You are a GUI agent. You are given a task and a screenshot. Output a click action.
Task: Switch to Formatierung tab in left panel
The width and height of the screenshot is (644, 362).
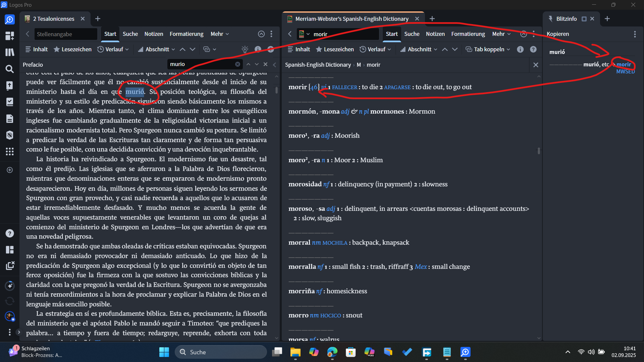186,34
